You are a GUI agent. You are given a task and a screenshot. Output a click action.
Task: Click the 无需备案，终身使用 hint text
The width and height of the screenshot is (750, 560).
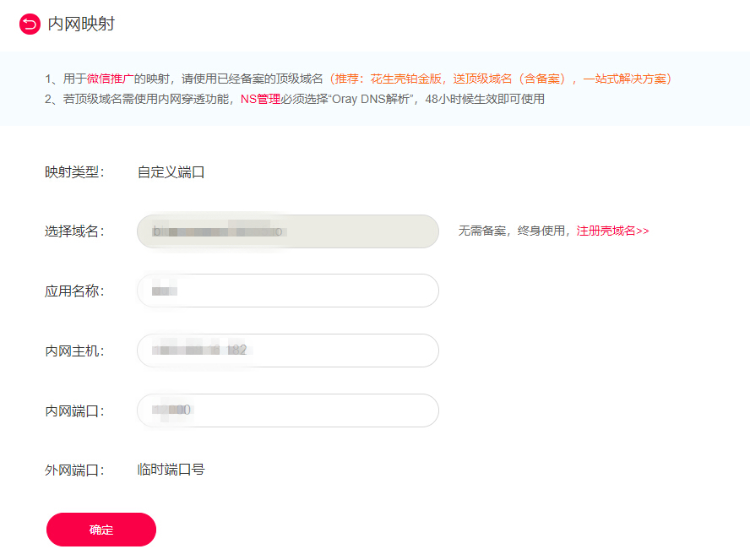(512, 231)
